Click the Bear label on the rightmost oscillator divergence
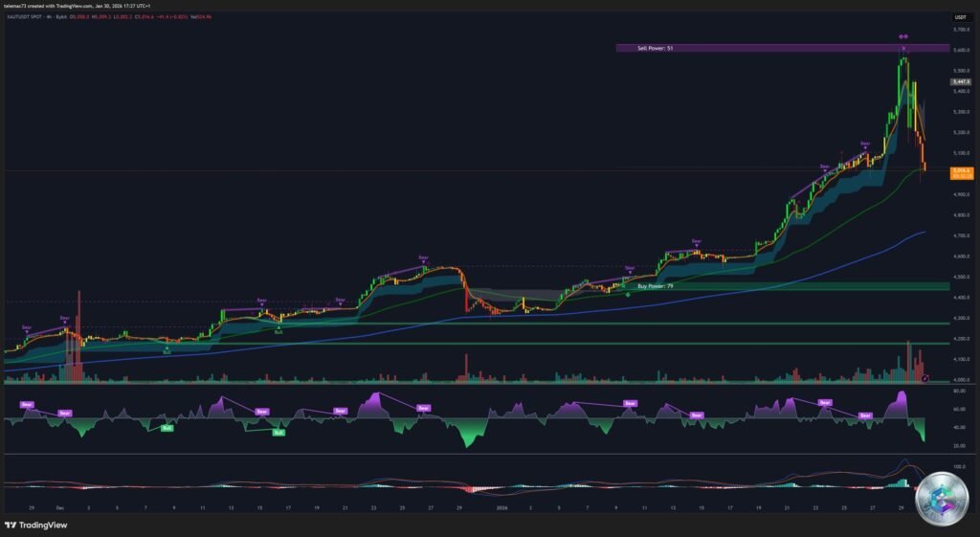Screen dimensions: 980x537 pos(865,415)
